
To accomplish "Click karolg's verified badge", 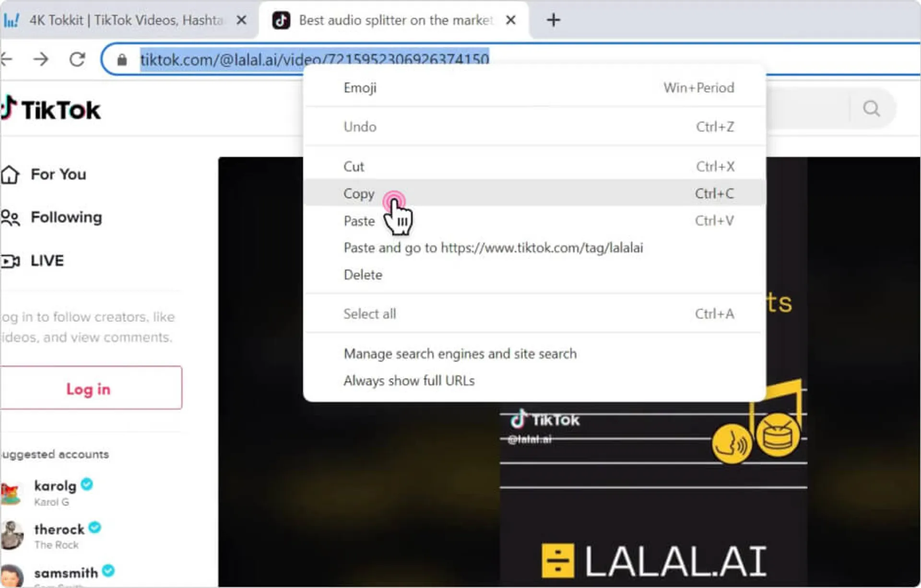I will point(87,484).
